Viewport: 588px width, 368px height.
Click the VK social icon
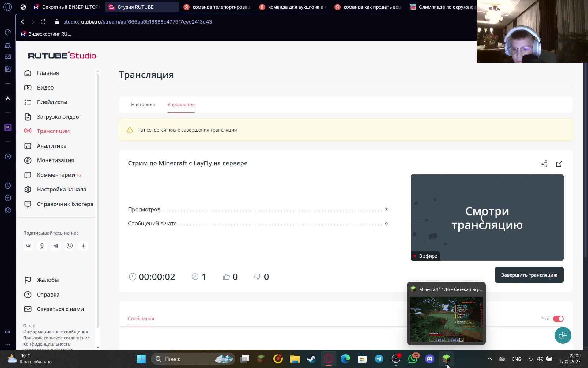pos(28,246)
